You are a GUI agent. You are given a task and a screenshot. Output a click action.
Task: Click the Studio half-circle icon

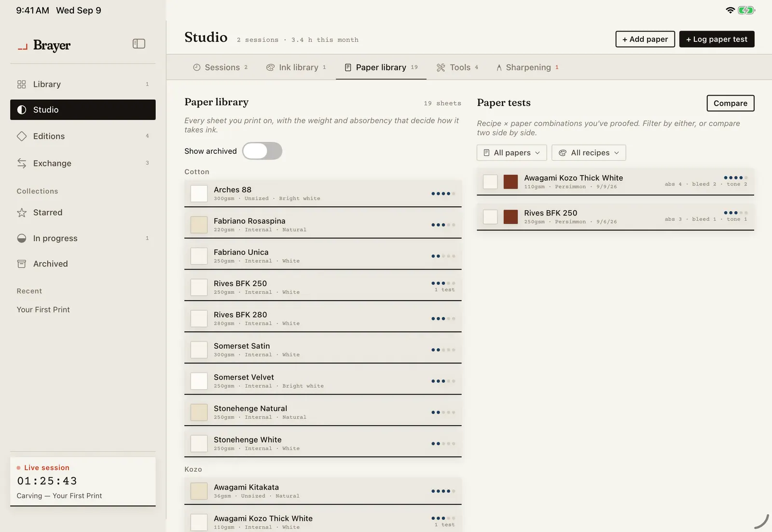point(22,110)
